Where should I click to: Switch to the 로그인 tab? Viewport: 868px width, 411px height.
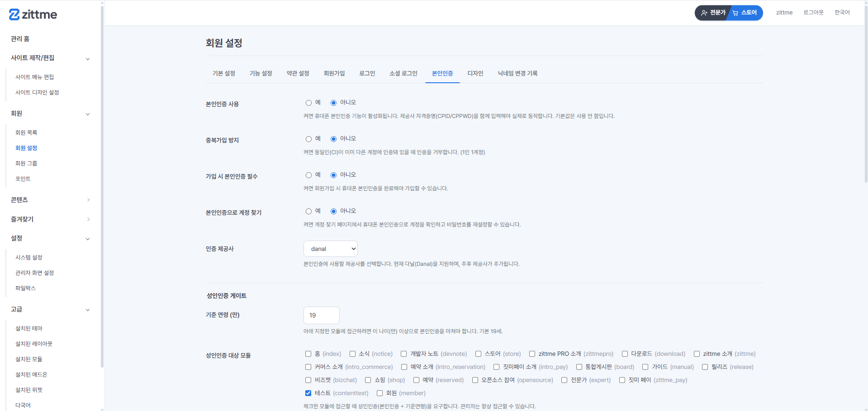click(x=367, y=73)
